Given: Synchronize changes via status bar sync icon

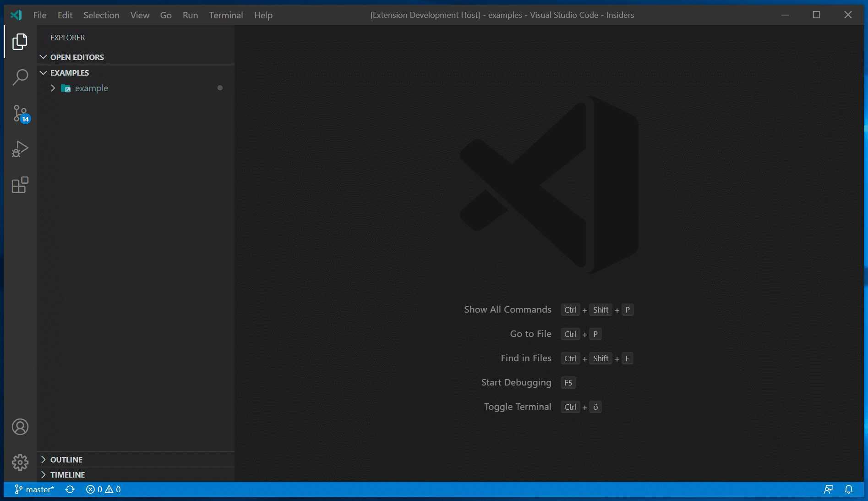Looking at the screenshot, I should pyautogui.click(x=70, y=490).
